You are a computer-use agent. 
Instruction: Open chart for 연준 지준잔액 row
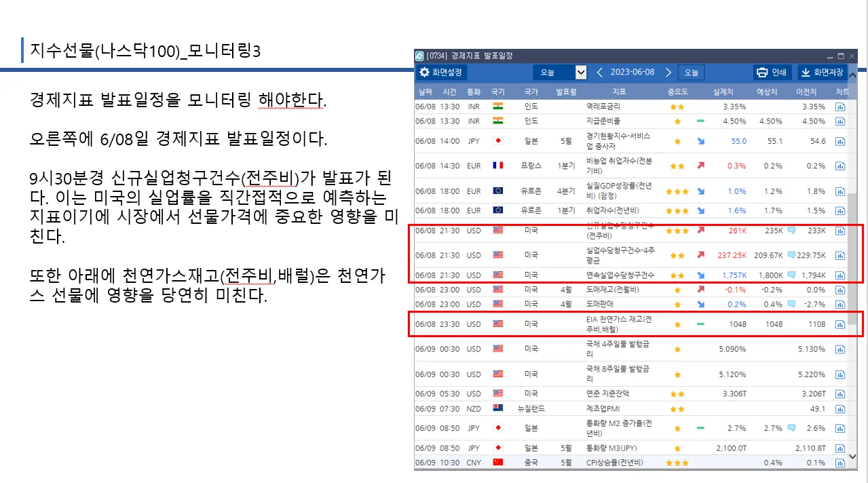839,393
